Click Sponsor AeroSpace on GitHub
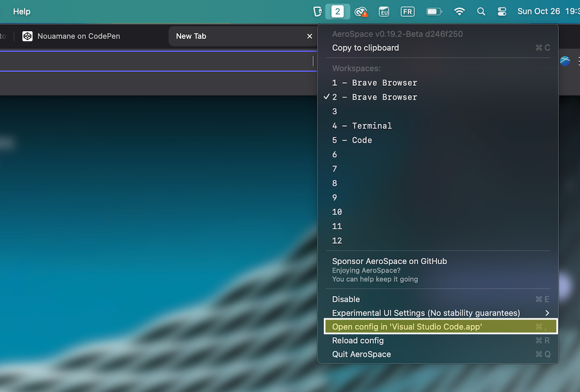The height and width of the screenshot is (392, 580). point(389,261)
